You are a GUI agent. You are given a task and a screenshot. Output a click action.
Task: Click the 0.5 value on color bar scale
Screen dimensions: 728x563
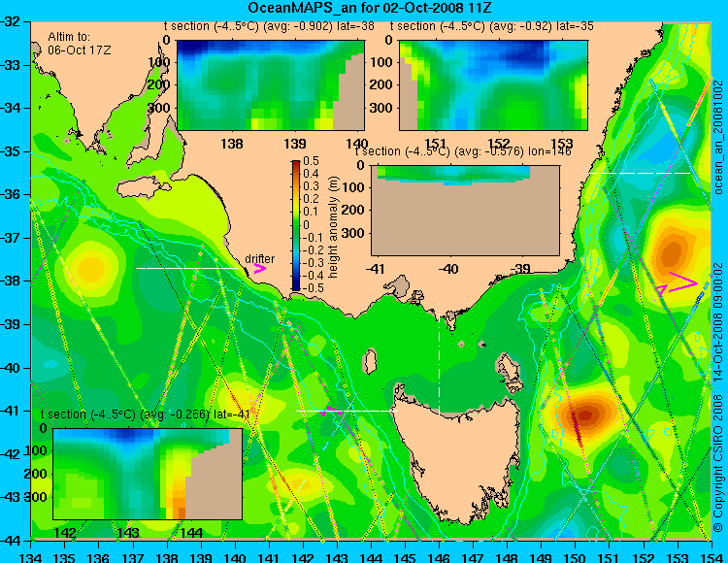[x=311, y=161]
